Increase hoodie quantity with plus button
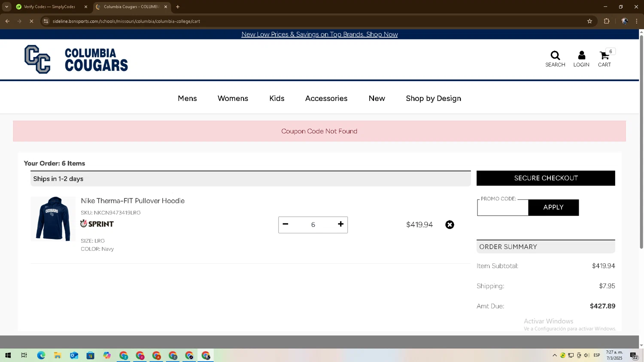Screen dimensions: 644x362 click(340, 224)
